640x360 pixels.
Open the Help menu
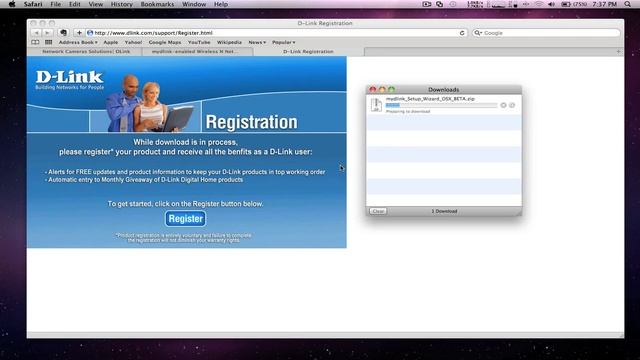click(x=221, y=4)
